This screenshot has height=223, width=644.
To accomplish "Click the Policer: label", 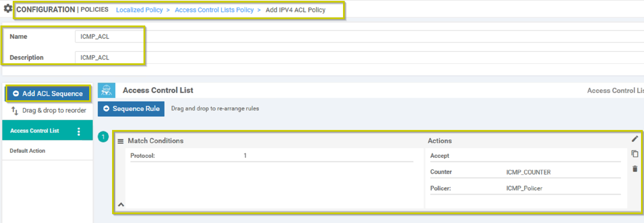I will [x=441, y=188].
